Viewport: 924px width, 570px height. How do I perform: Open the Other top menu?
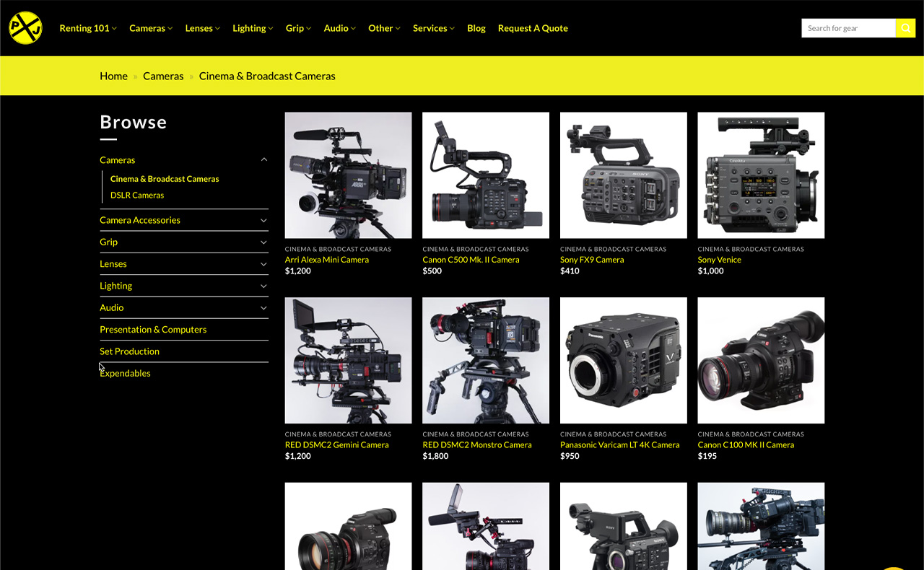pos(384,28)
